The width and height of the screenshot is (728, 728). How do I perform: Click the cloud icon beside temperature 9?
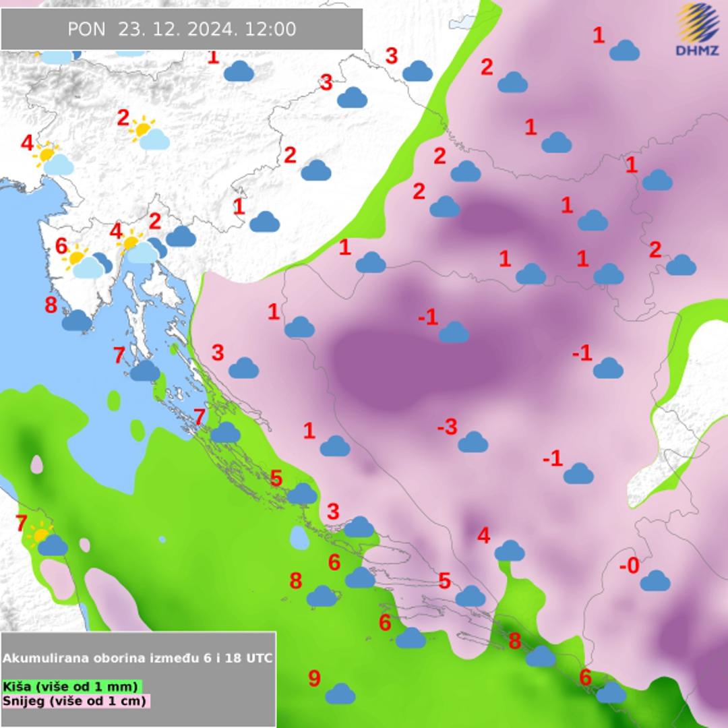coord(340,693)
